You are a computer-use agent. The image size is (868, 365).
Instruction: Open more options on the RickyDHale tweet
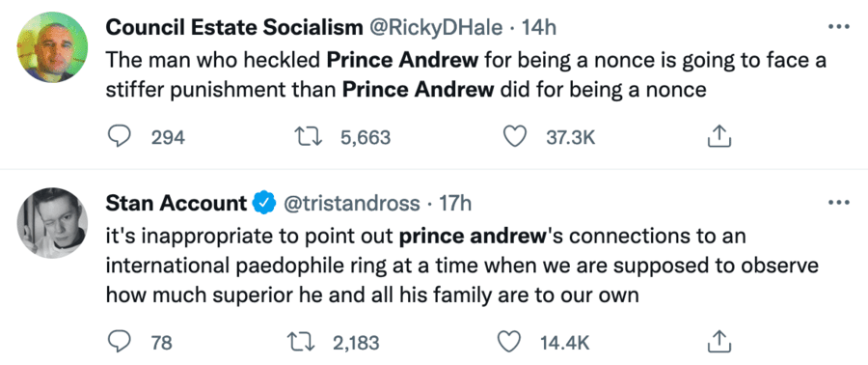838,27
